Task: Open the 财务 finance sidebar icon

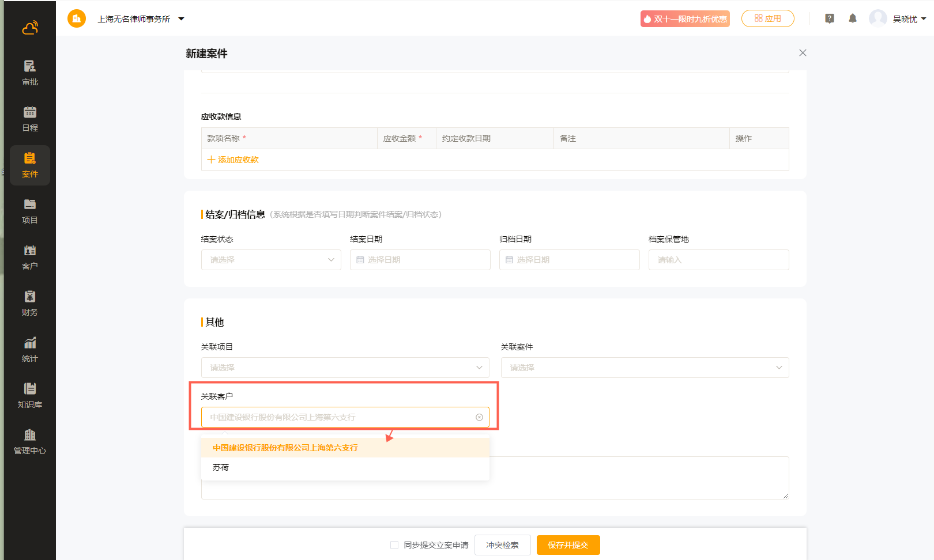Action: pyautogui.click(x=30, y=303)
